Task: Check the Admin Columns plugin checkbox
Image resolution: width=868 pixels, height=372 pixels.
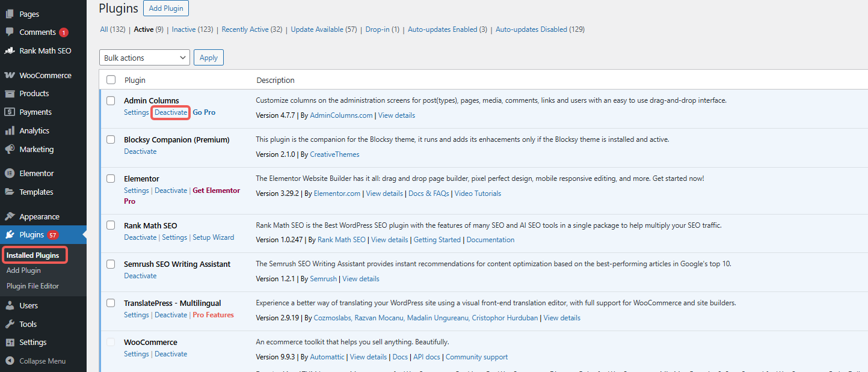Action: point(111,100)
